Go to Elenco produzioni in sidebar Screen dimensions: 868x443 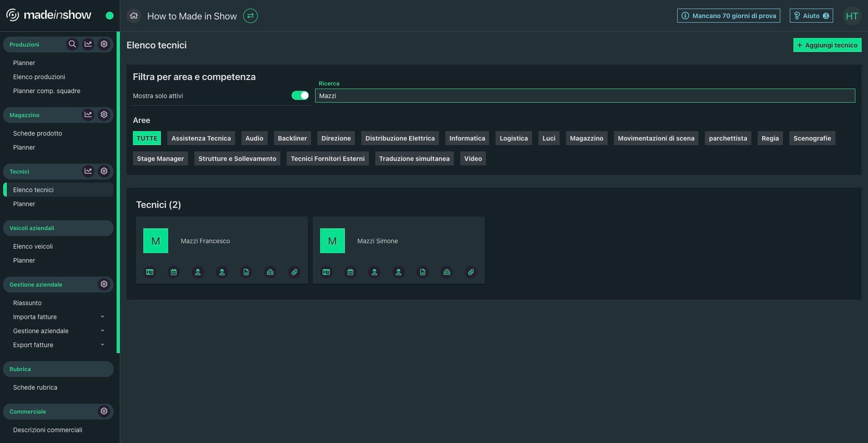[39, 77]
